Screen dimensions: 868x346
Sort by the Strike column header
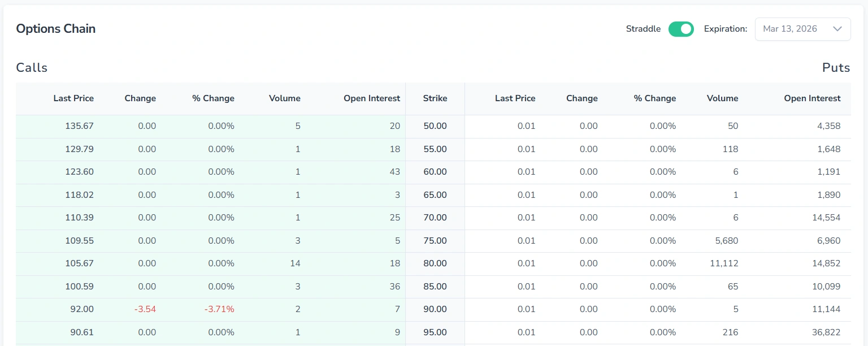(x=435, y=98)
